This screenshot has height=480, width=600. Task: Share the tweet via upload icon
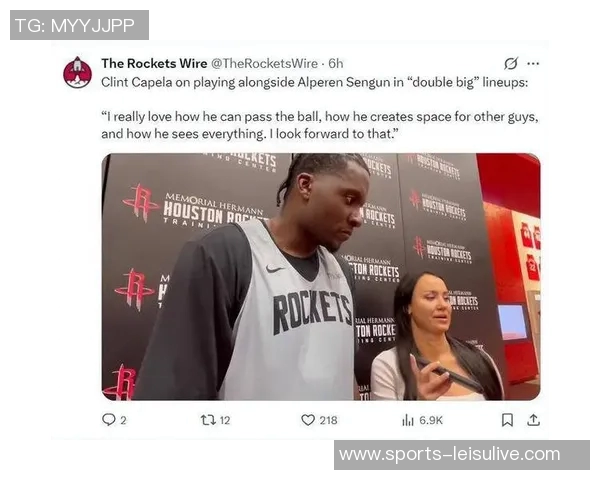pos(533,420)
